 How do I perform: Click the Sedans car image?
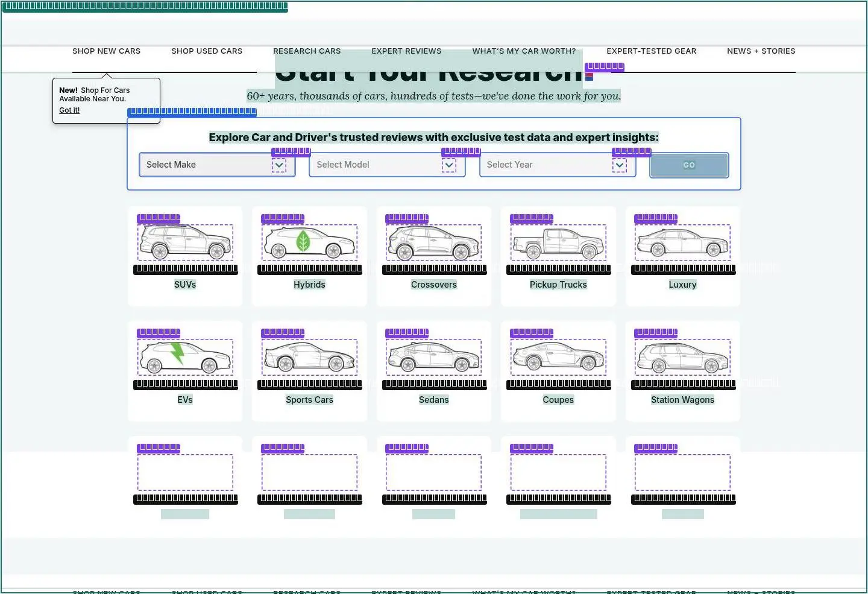click(434, 357)
